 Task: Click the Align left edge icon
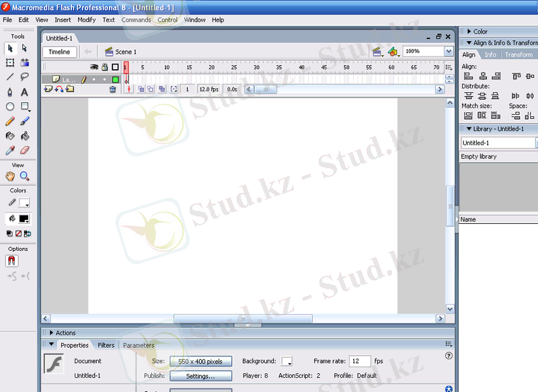468,76
